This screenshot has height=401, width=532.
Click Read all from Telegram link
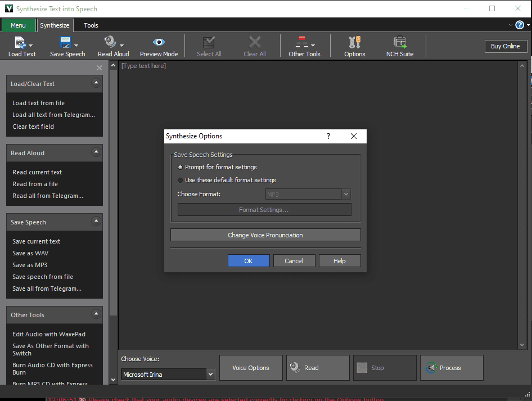tap(47, 196)
